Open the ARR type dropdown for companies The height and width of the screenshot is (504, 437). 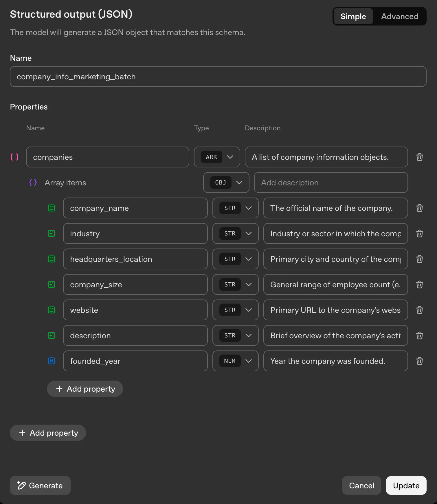217,157
